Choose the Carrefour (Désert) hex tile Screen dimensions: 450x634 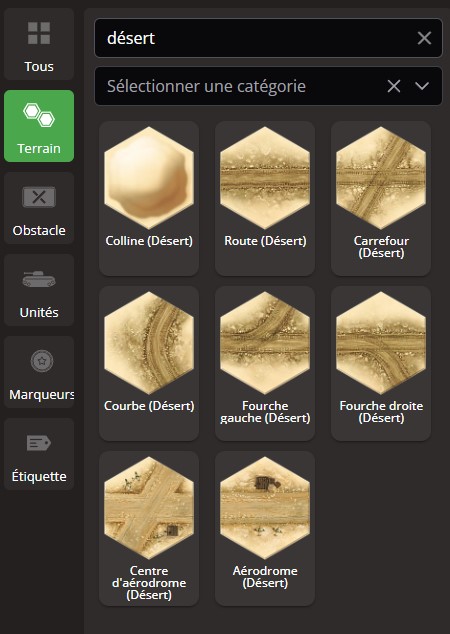click(x=381, y=198)
